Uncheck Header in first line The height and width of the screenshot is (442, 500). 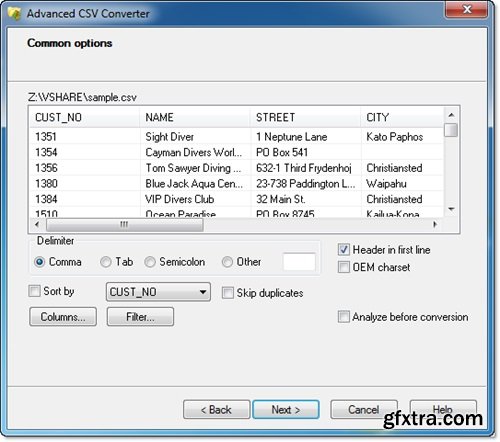point(344,250)
